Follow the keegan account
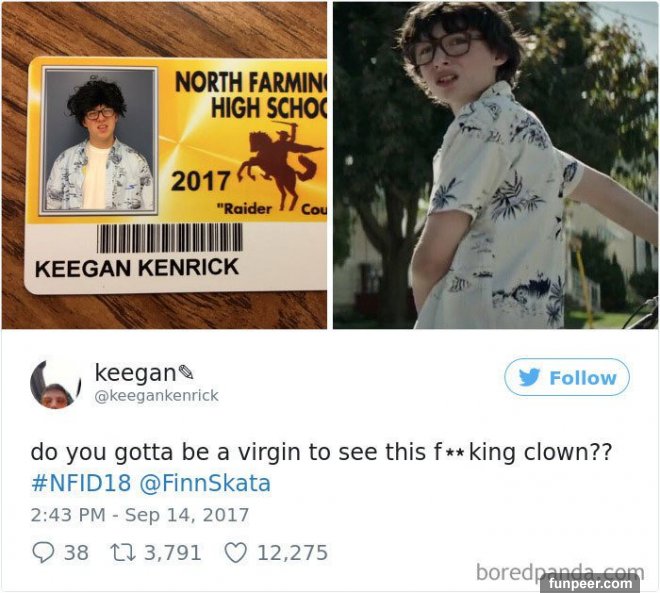Viewport: 660px width, 593px height. point(567,377)
